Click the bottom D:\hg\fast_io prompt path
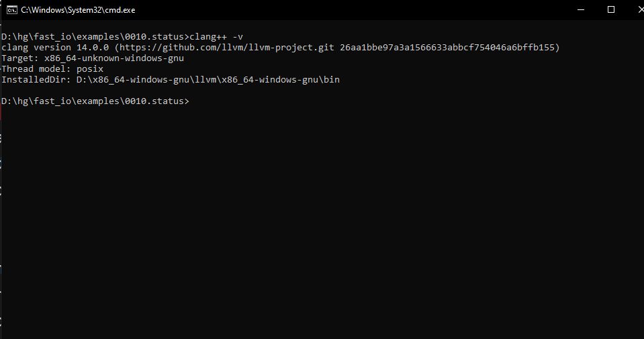 tap(95, 101)
